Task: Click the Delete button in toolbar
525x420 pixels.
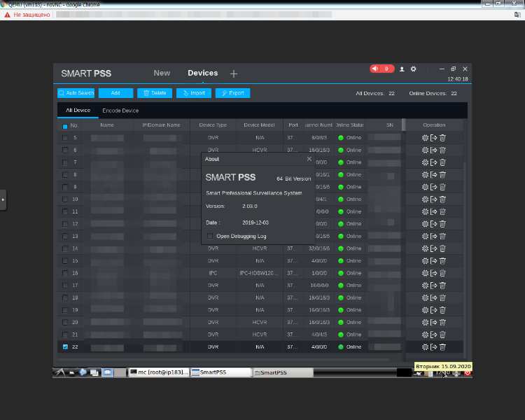Action: click(x=155, y=93)
